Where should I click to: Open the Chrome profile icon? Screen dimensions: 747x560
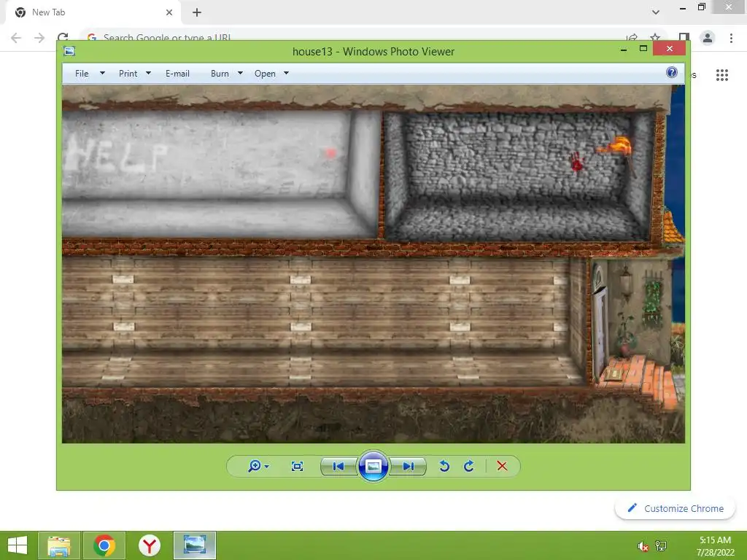click(x=708, y=38)
